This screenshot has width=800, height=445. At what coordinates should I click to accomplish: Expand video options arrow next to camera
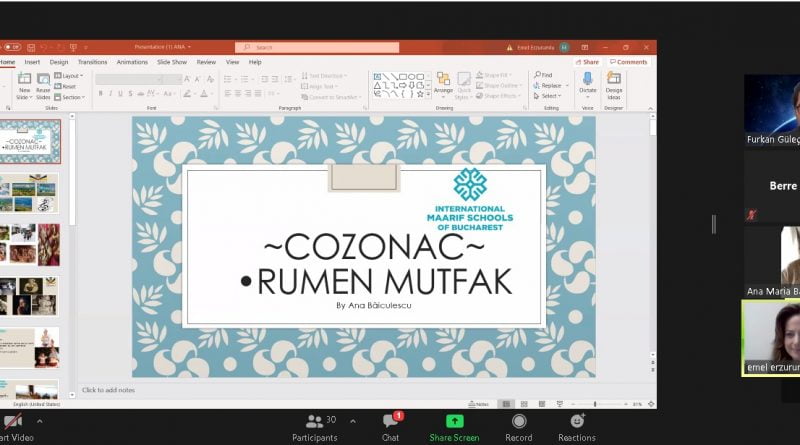(41, 420)
